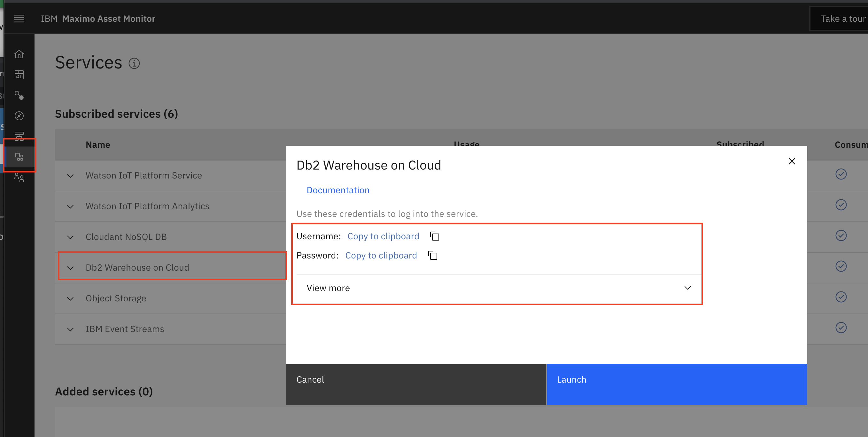Click checkmark icon in Watson IoT Platform Analytics row
The height and width of the screenshot is (437, 868).
click(841, 205)
